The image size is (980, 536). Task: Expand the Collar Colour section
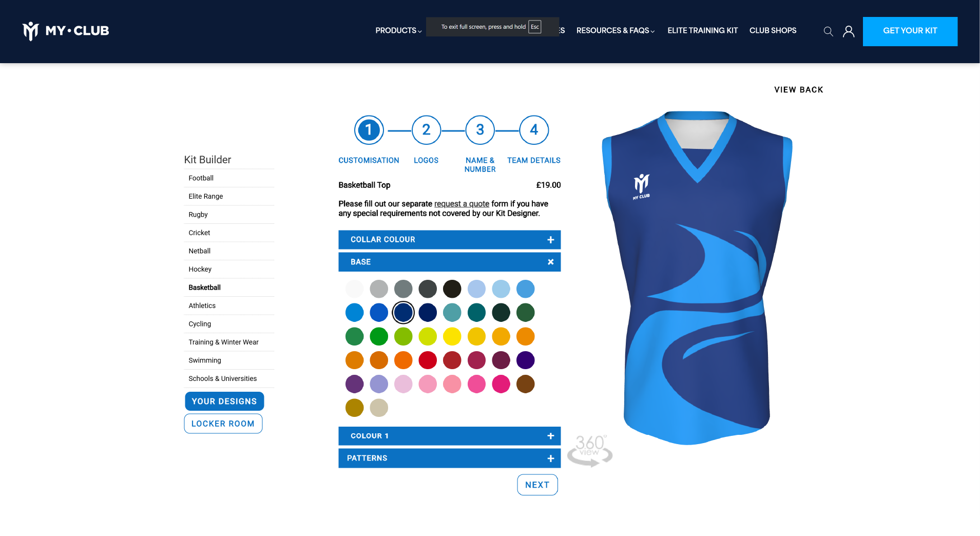(x=449, y=240)
